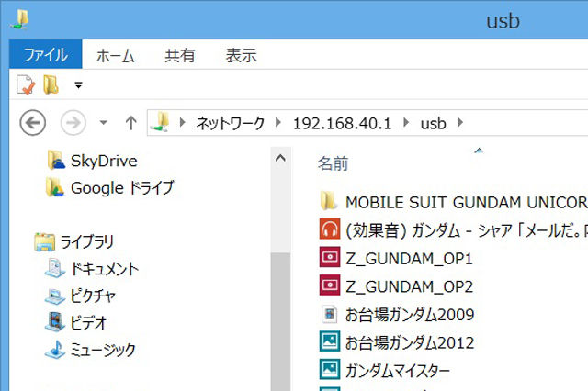The width and height of the screenshot is (588, 391).
Task: Click the picture icon of お台場ガンダム2012
Action: 330,341
